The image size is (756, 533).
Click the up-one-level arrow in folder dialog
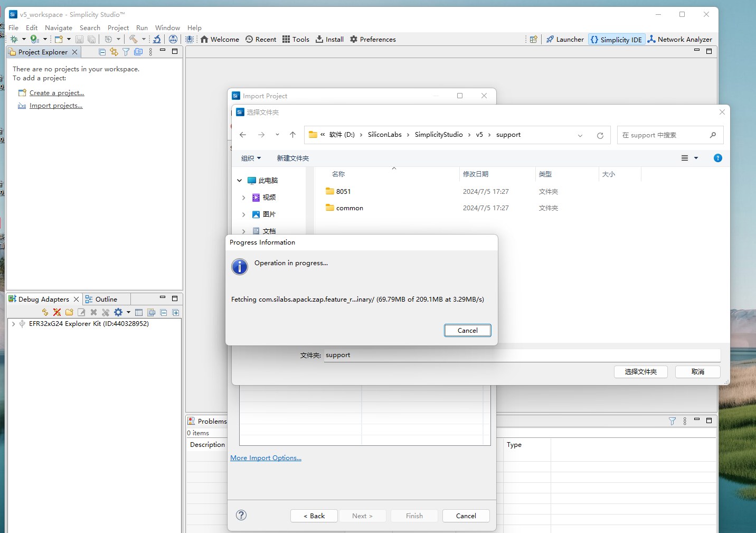point(292,135)
